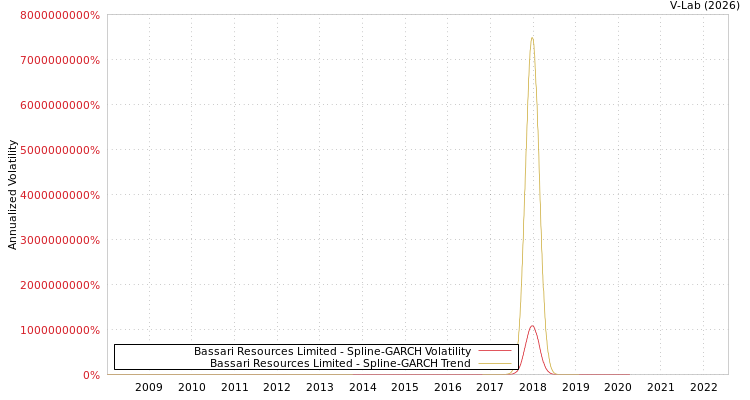Click the 5000000000% y-axis label
The height and width of the screenshot is (400, 750).
[60, 150]
